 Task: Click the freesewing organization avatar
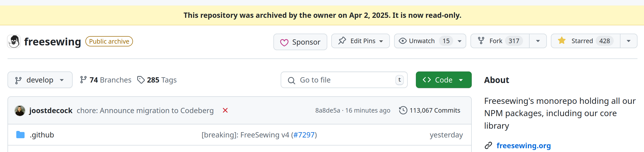pos(14,41)
